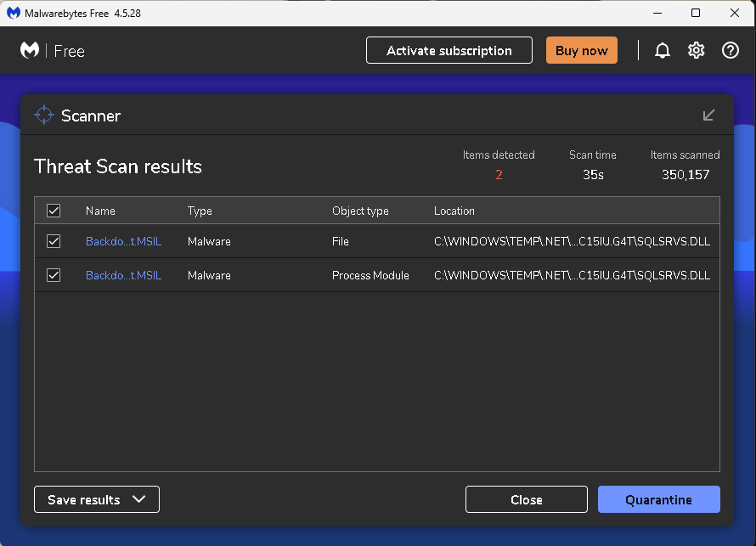
Task: Click the 'File' object type cell
Action: point(341,241)
